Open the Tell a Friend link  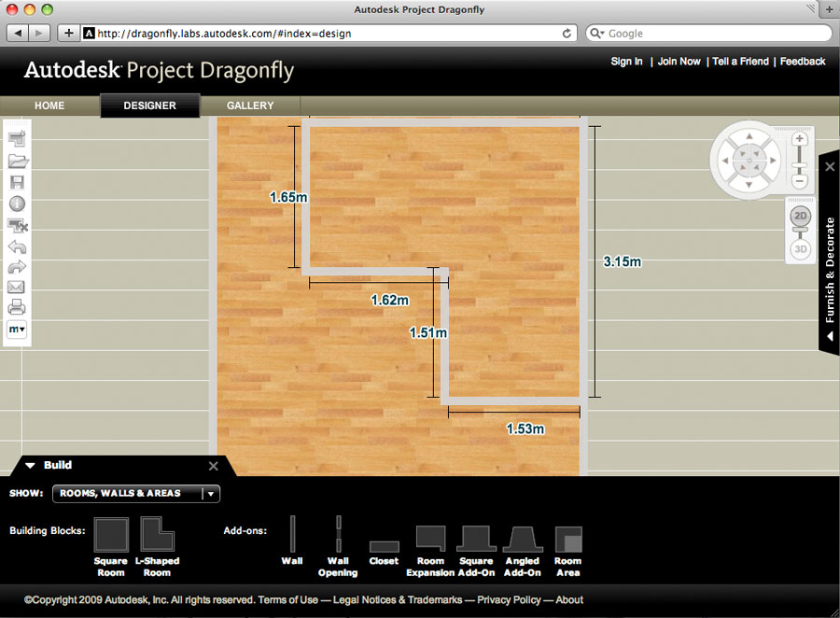point(740,62)
